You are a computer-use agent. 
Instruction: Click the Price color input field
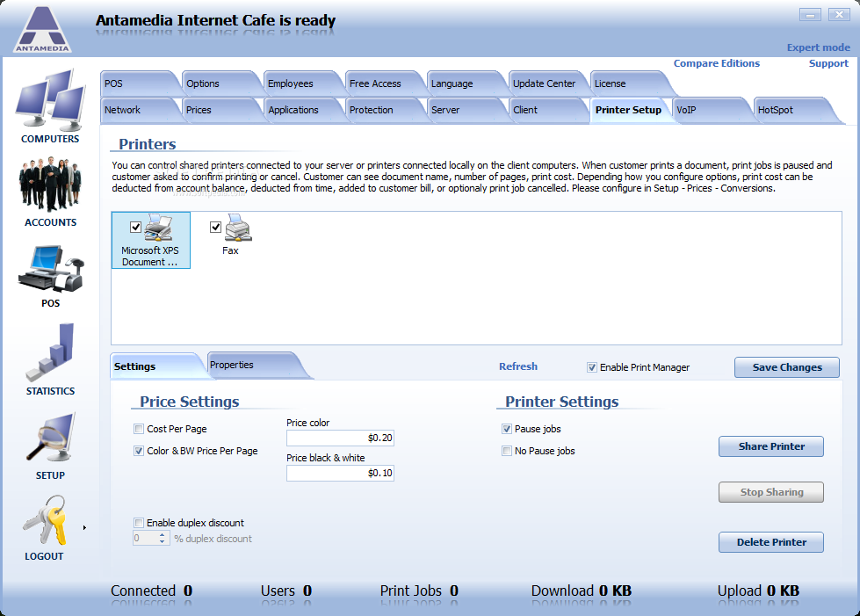pos(340,438)
